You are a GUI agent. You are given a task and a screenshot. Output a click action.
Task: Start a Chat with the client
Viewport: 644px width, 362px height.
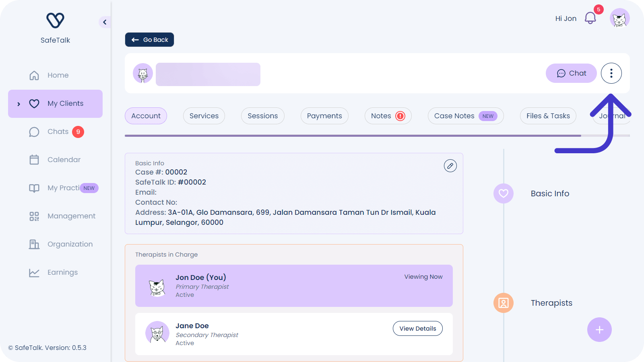tap(571, 73)
